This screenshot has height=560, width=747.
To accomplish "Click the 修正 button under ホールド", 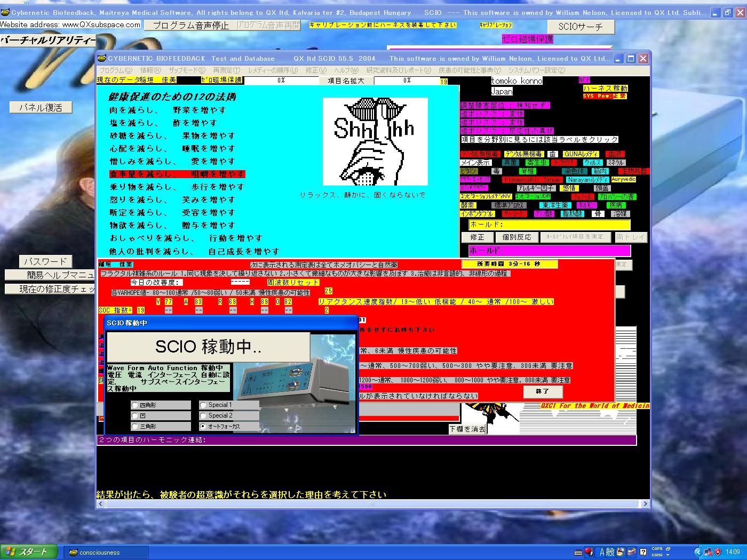I will coord(477,237).
